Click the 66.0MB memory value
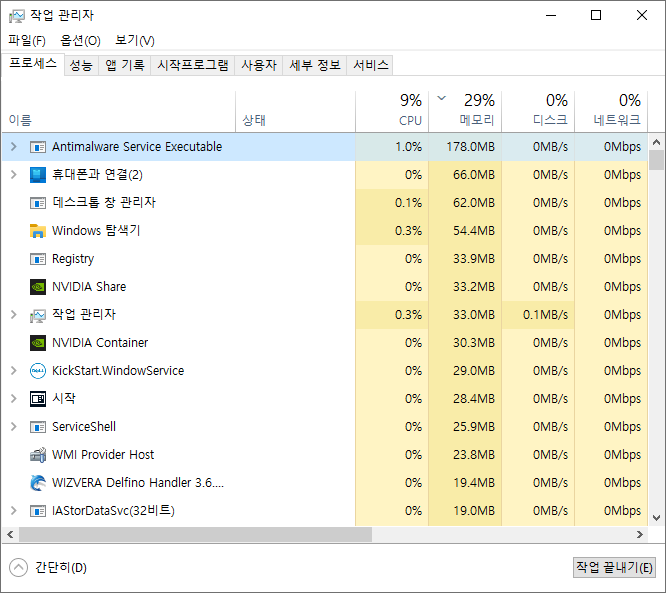Viewport: 666px width, 593px height. 474,175
